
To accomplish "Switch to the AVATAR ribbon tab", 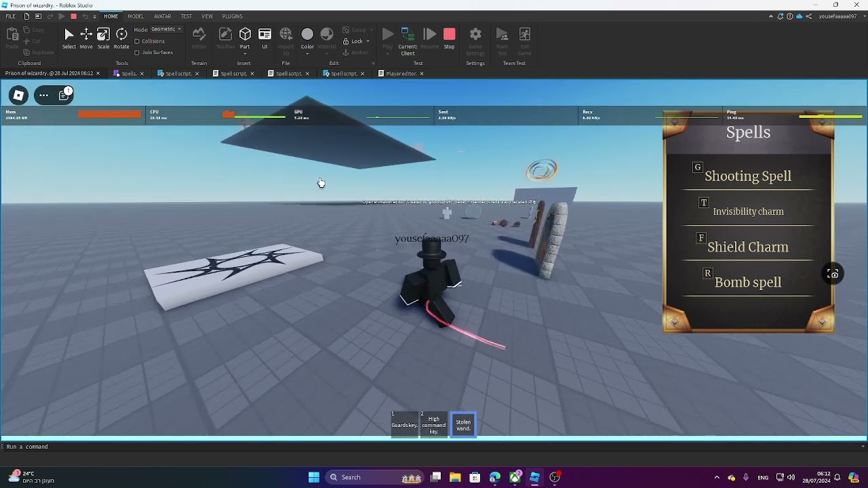I will 163,16.
